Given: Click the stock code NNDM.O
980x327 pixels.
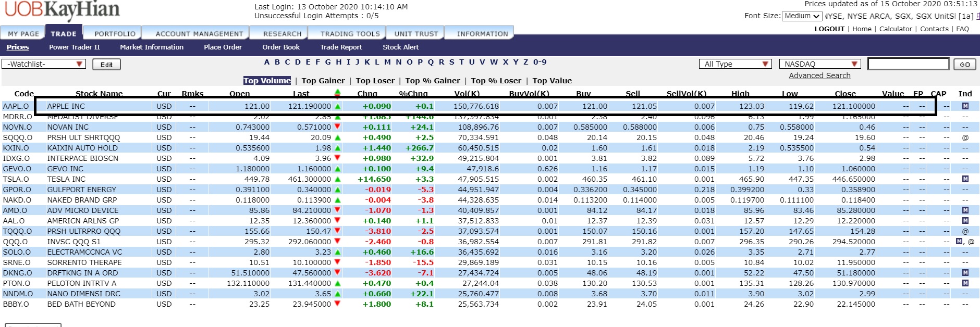Looking at the screenshot, I should (18, 294).
